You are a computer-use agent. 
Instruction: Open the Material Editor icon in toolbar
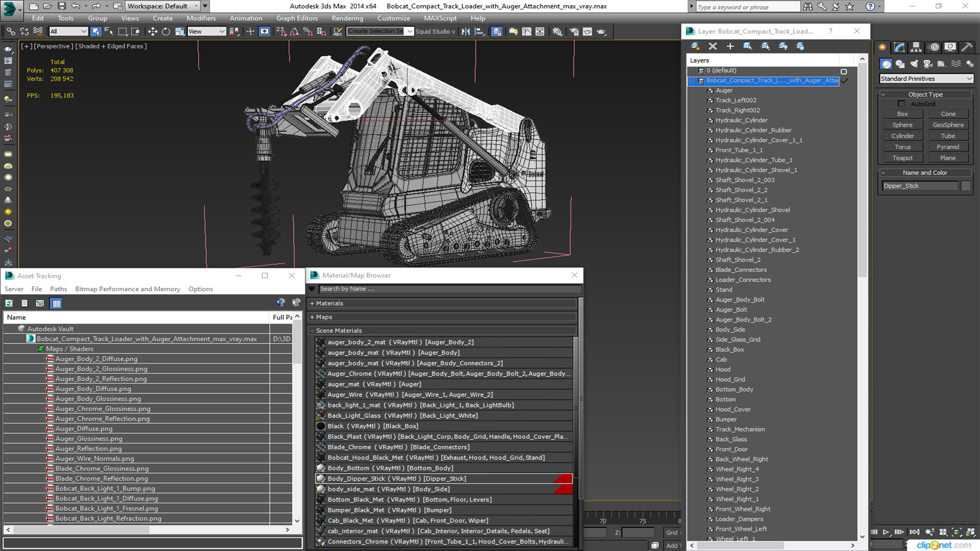557,32
